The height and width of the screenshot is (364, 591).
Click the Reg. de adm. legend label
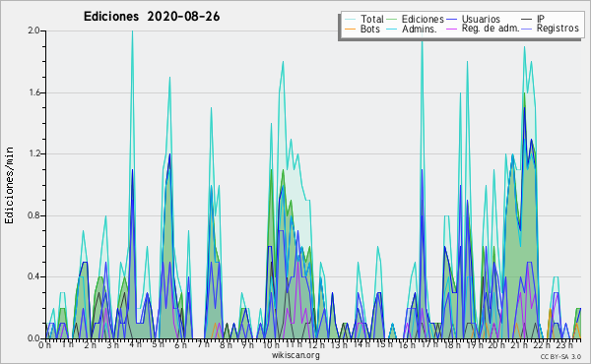point(491,29)
